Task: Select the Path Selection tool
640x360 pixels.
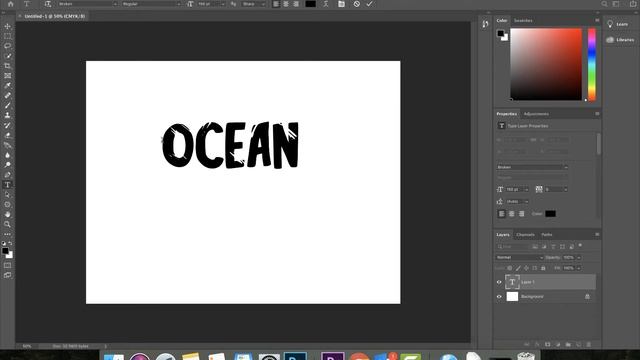Action: tap(7, 195)
